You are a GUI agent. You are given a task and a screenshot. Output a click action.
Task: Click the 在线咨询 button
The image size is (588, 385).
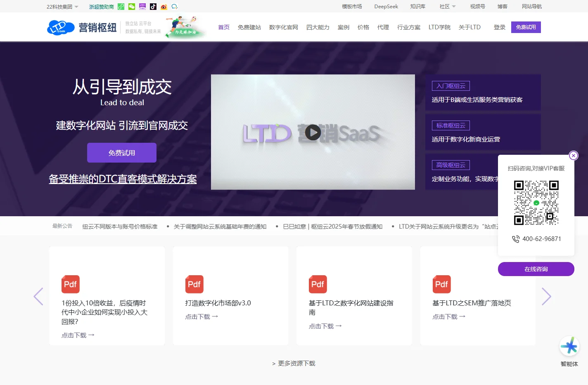pyautogui.click(x=536, y=269)
